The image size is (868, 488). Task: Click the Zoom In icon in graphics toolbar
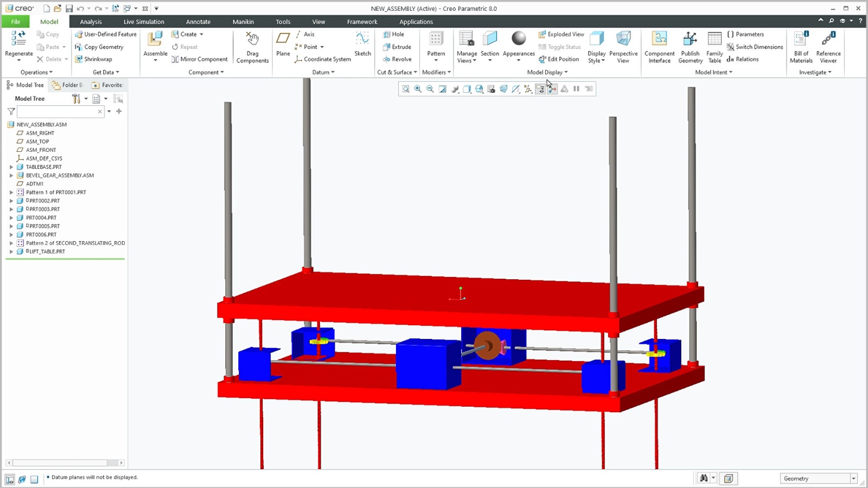pos(418,89)
